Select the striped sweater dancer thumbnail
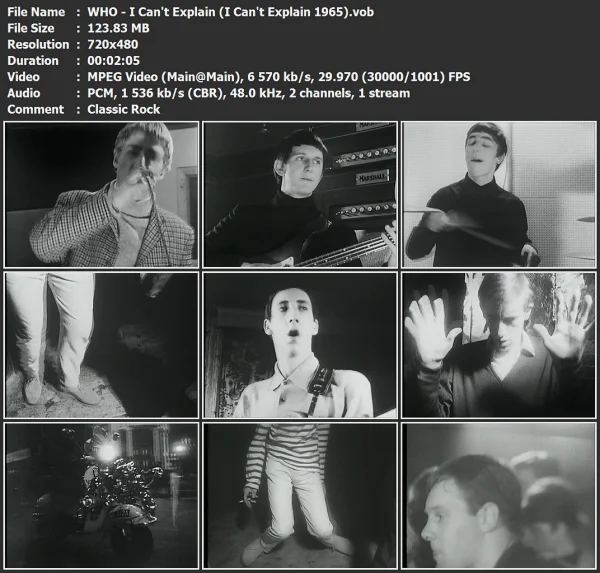Viewport: 600px width, 573px height. (300, 495)
